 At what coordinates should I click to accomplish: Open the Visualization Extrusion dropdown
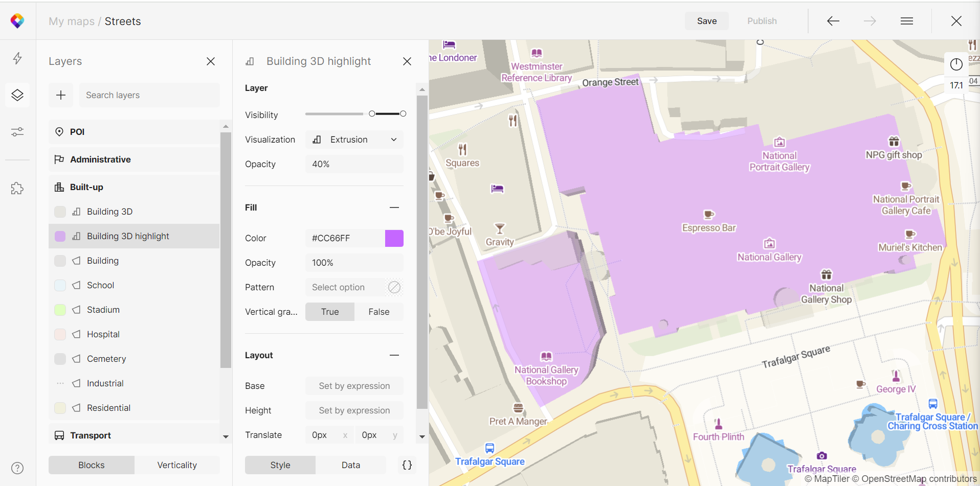coord(354,140)
